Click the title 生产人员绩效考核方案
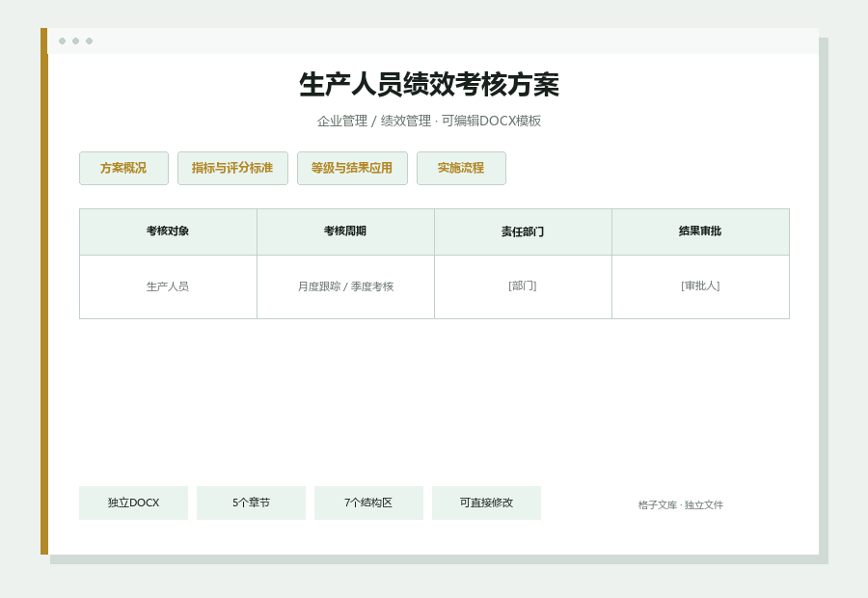868x598 pixels. click(429, 85)
